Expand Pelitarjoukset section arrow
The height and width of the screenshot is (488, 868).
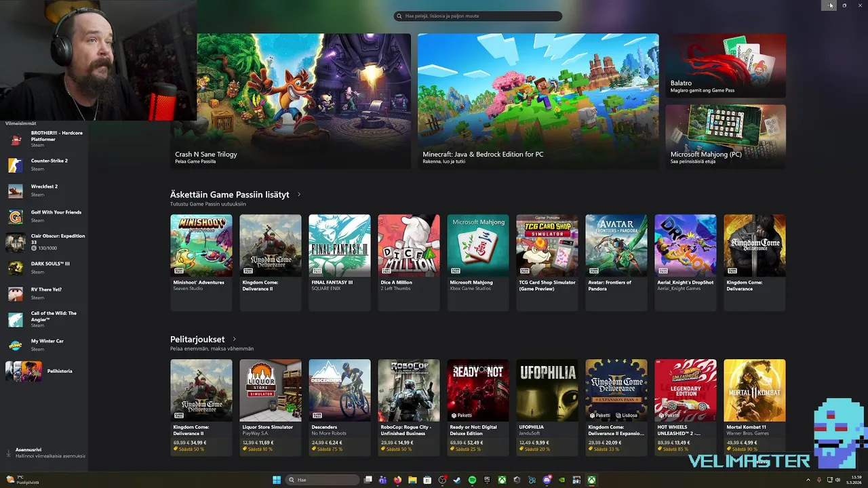click(x=235, y=339)
